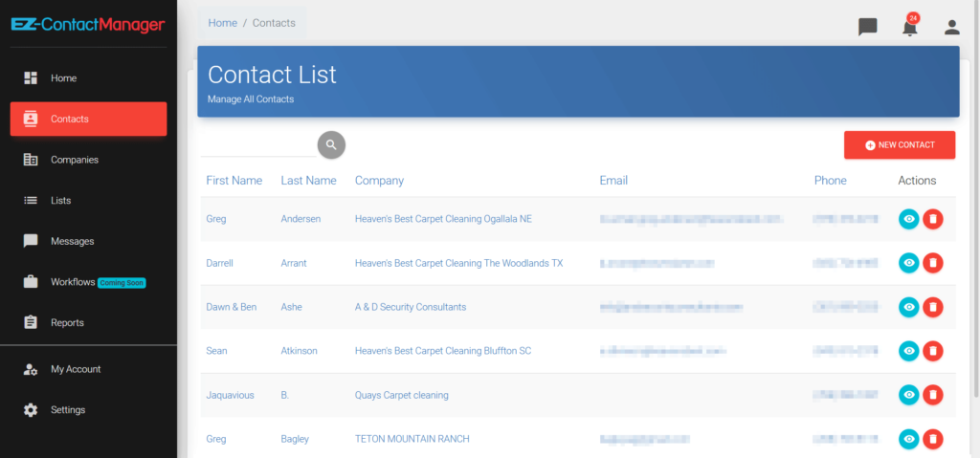The width and height of the screenshot is (980, 458).
Task: Click last name Bagley
Action: tap(295, 439)
